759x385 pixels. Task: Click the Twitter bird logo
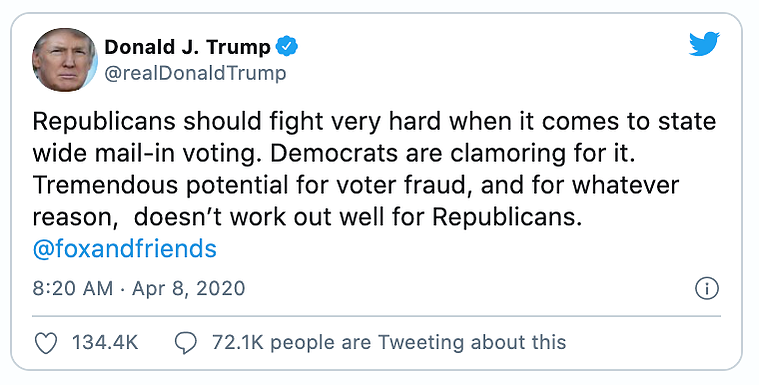click(704, 44)
